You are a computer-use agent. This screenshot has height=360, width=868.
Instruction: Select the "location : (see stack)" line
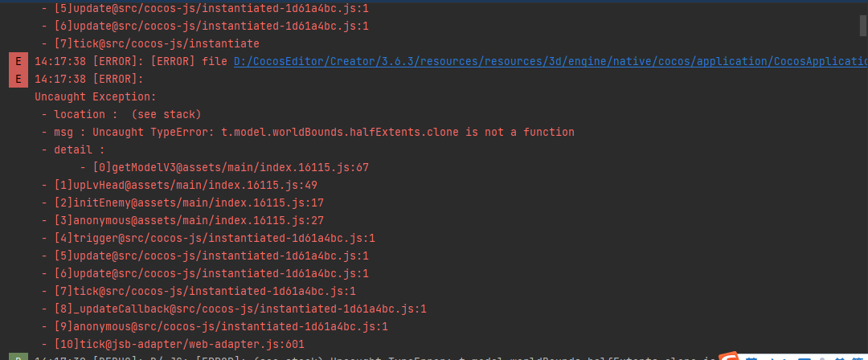coord(121,114)
